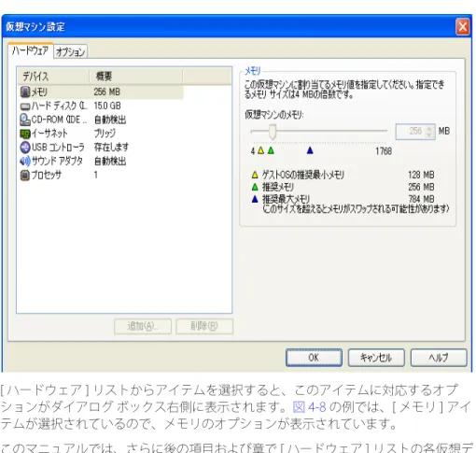Click the 削除(R) button
This screenshot has height=453, width=476.
click(204, 326)
